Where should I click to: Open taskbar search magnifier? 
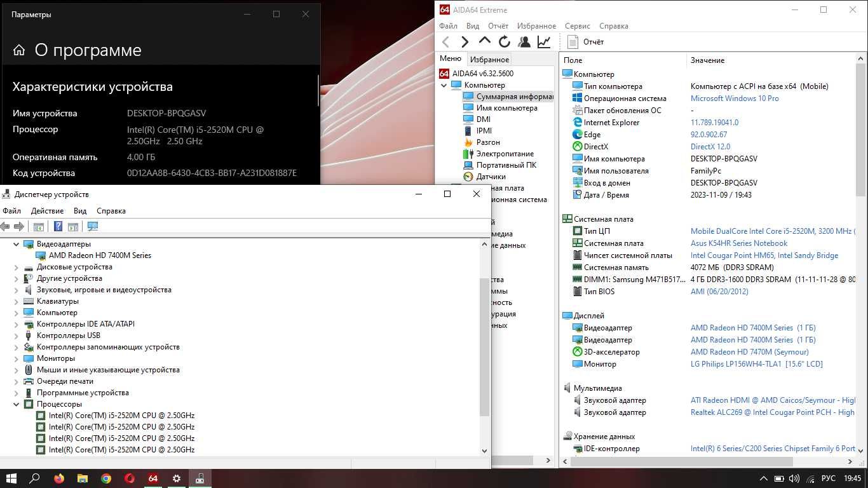tap(35, 478)
